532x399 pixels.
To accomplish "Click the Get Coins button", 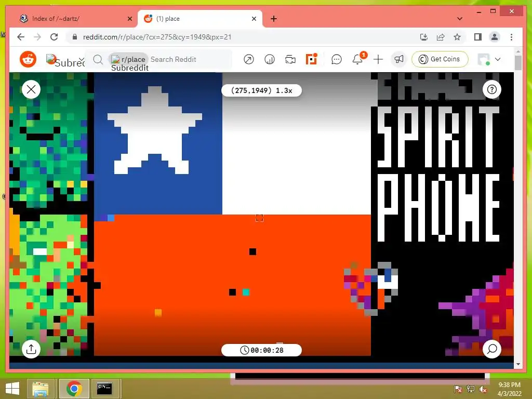I will 440,59.
